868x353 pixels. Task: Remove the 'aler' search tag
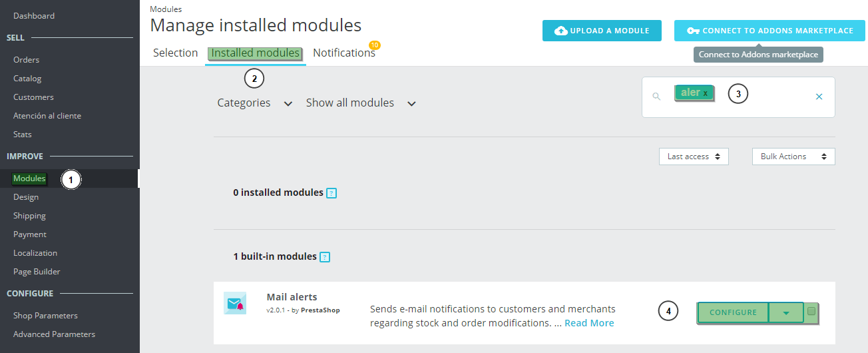(x=706, y=93)
